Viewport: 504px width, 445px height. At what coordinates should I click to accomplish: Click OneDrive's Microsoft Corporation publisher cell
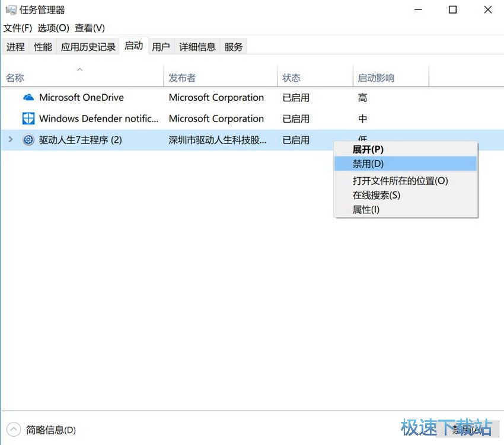coord(216,97)
